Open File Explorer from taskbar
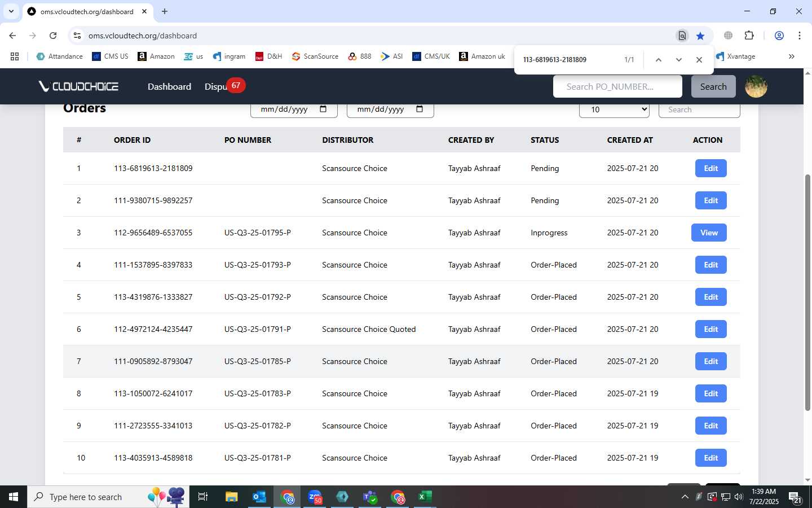Image resolution: width=812 pixels, height=508 pixels. [x=232, y=497]
